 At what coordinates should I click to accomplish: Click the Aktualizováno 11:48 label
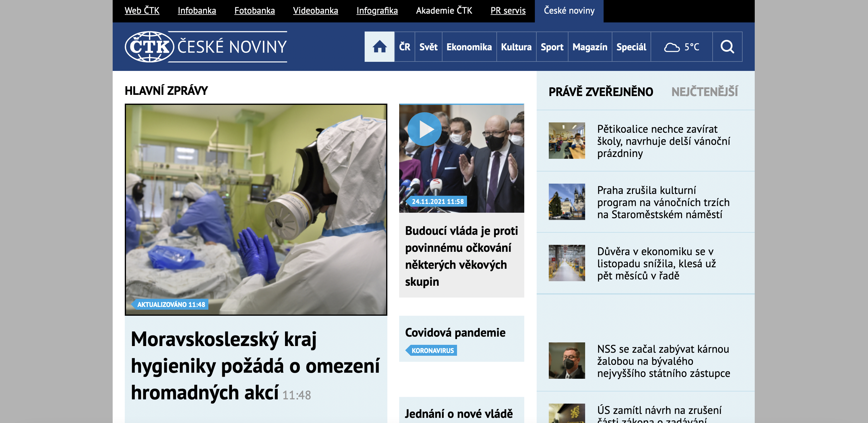(x=170, y=304)
